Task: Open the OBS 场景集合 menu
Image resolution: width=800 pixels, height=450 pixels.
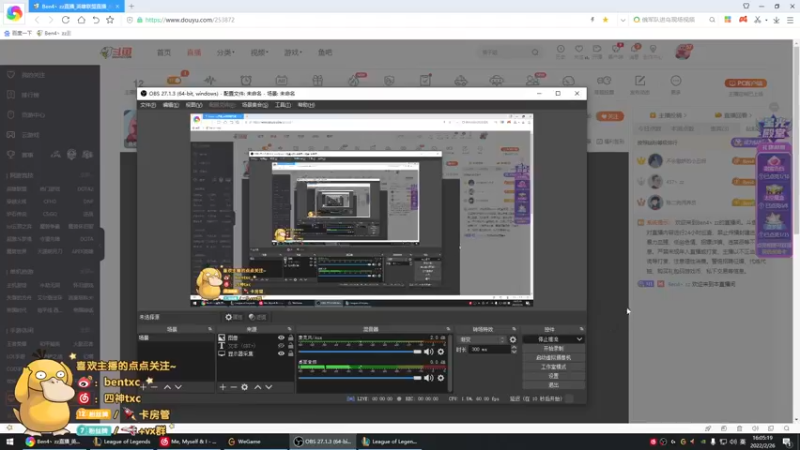Action: pyautogui.click(x=255, y=105)
